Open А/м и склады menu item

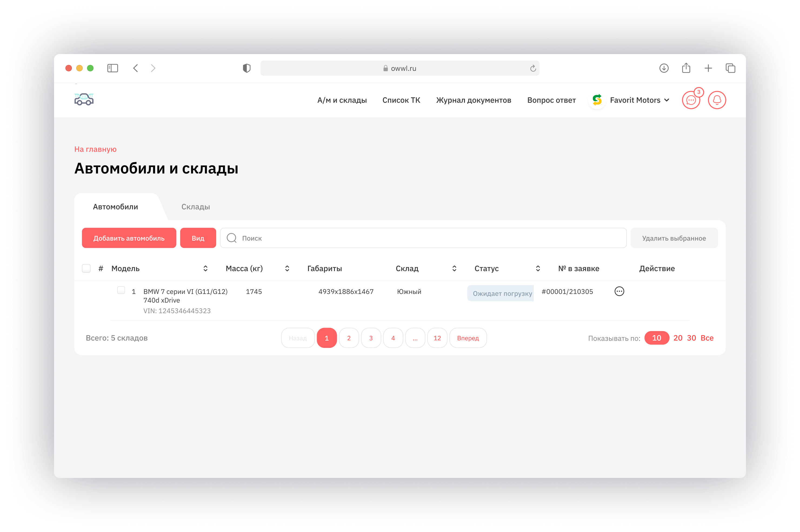point(342,100)
